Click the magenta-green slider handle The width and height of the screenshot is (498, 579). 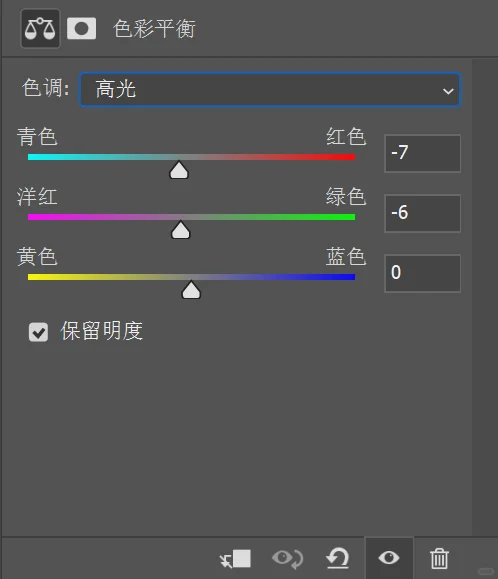click(x=181, y=230)
